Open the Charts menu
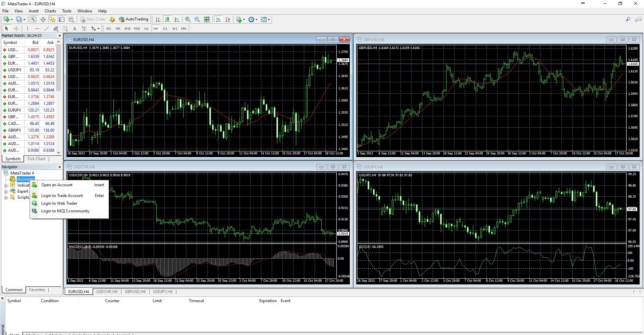 pyautogui.click(x=50, y=11)
